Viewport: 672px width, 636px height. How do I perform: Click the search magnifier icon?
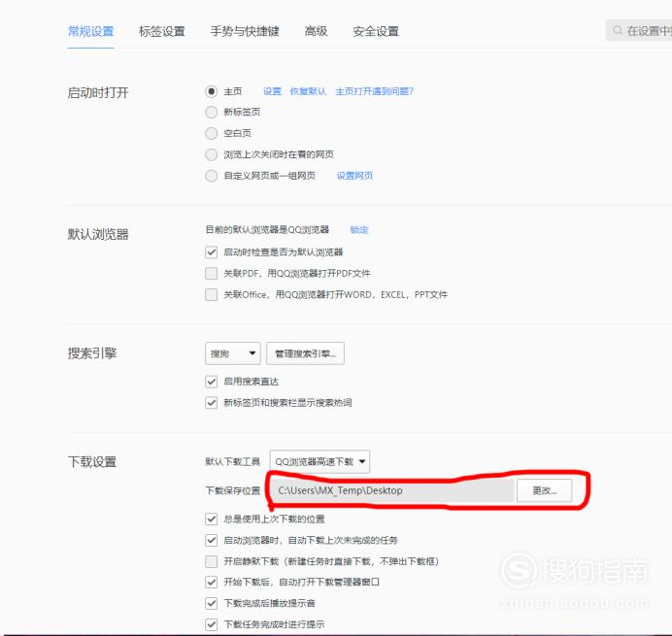tap(618, 30)
